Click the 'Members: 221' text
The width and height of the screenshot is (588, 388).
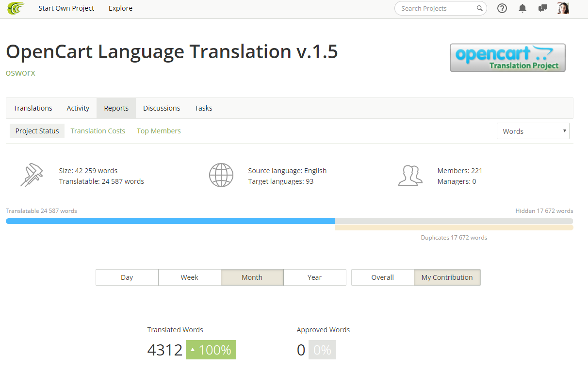(x=460, y=171)
